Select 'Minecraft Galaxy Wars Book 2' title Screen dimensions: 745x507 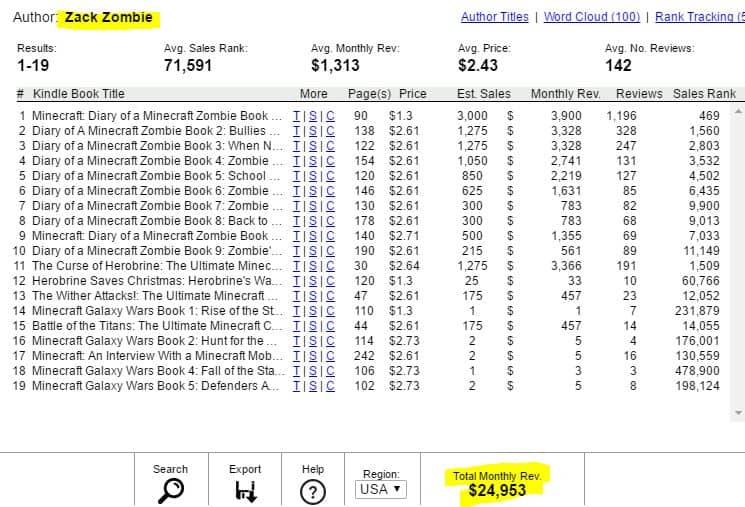[x=154, y=341]
